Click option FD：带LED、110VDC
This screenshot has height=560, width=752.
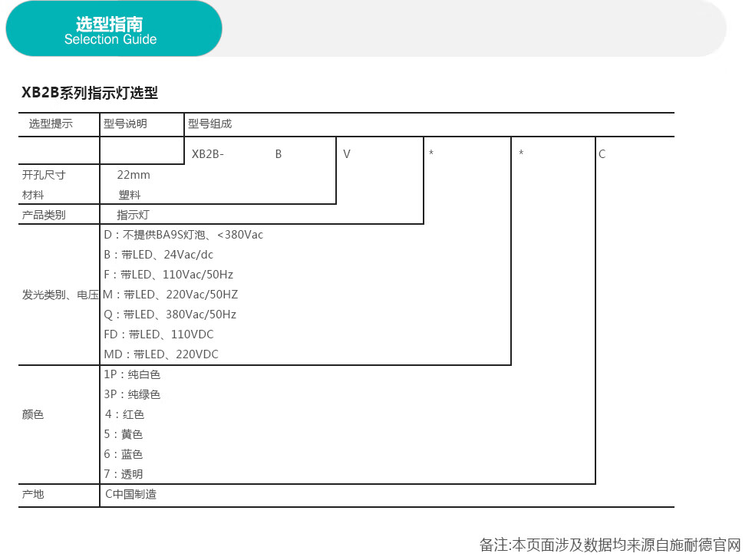click(x=159, y=334)
